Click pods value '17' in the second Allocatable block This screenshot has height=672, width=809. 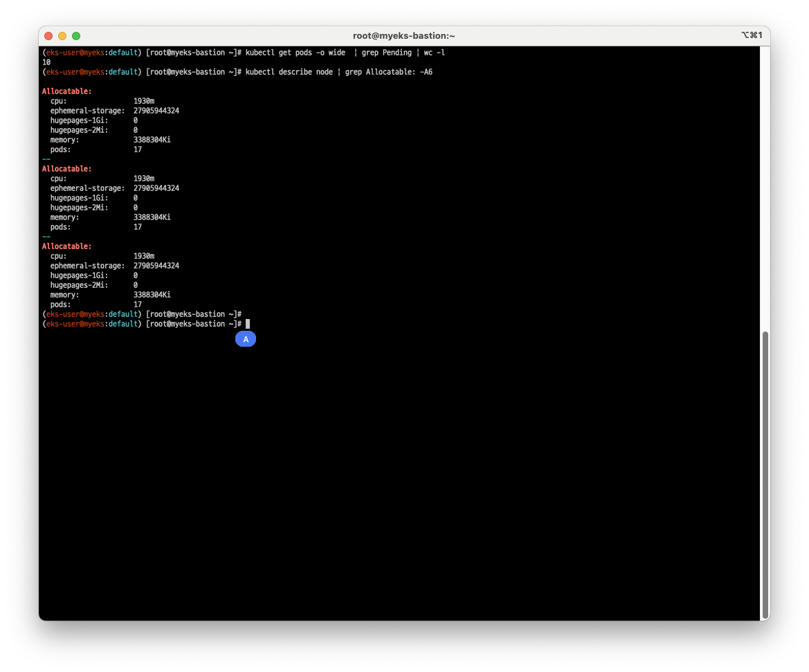pos(138,227)
